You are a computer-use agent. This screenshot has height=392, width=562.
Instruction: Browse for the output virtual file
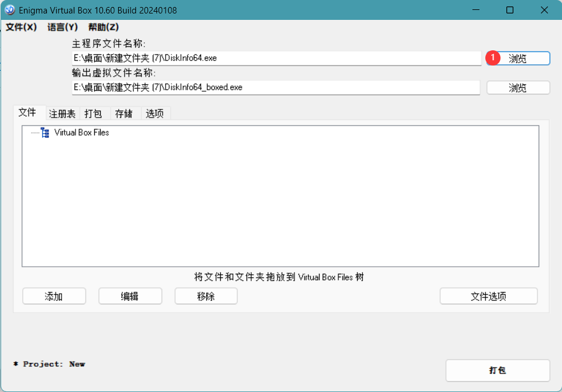click(x=518, y=88)
